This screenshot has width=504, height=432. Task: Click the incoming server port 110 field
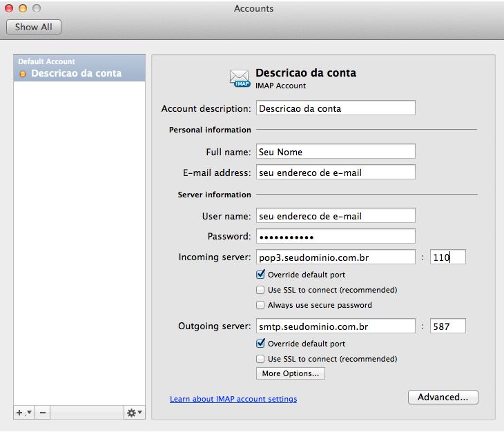click(x=447, y=257)
